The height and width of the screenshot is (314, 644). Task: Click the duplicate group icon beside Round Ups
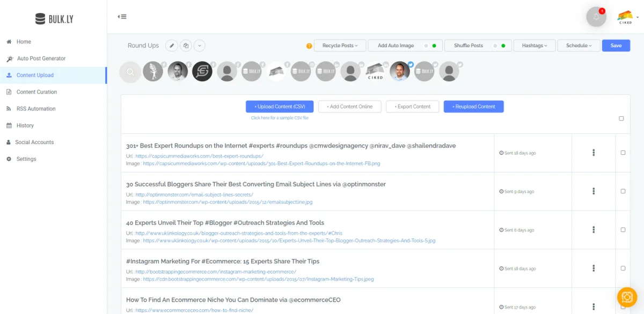(x=186, y=46)
